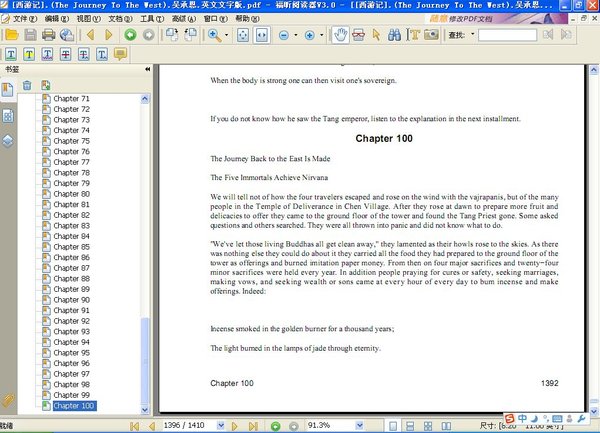Select the yellow highlight text tool
This screenshot has width=600, height=433.
[29, 54]
